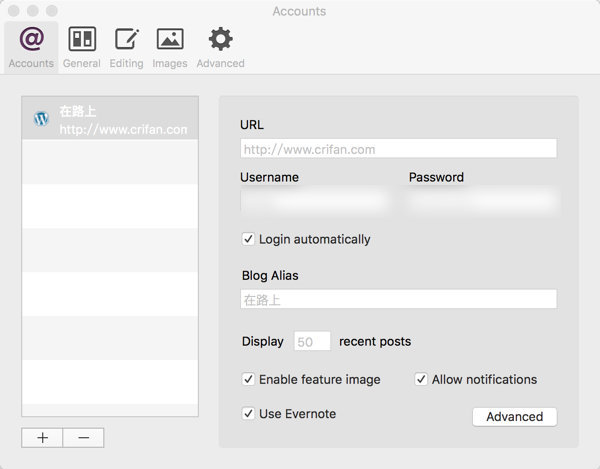The width and height of the screenshot is (600, 469).
Task: Click the URL text field
Action: point(398,149)
